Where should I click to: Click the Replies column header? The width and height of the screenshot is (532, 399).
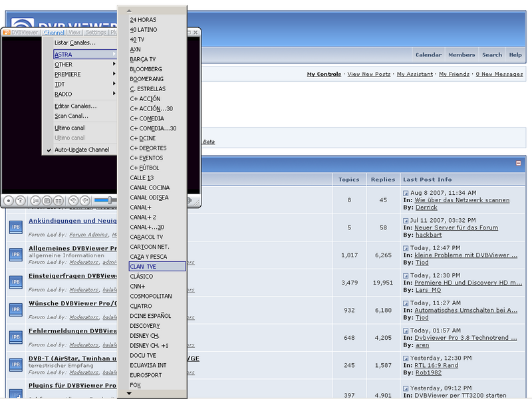pos(383,180)
